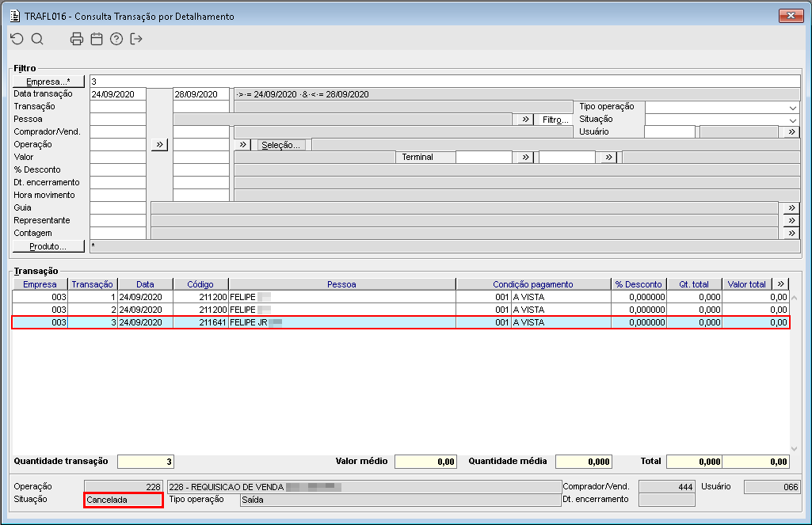Click lookup arrows right of Guia row

click(791, 207)
